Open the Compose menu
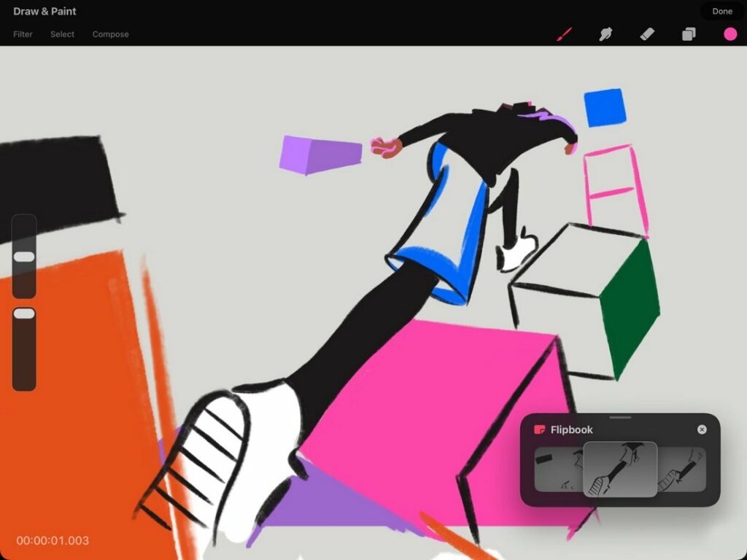 [110, 34]
